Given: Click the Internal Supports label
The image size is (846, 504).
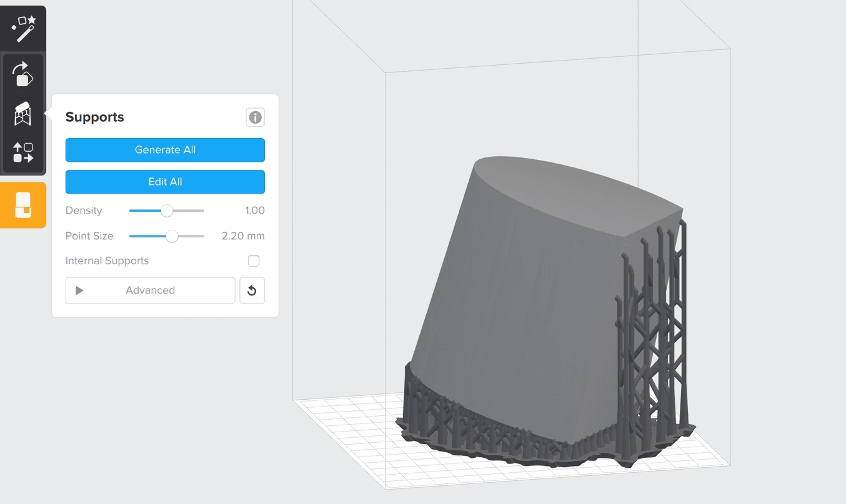Looking at the screenshot, I should [107, 261].
